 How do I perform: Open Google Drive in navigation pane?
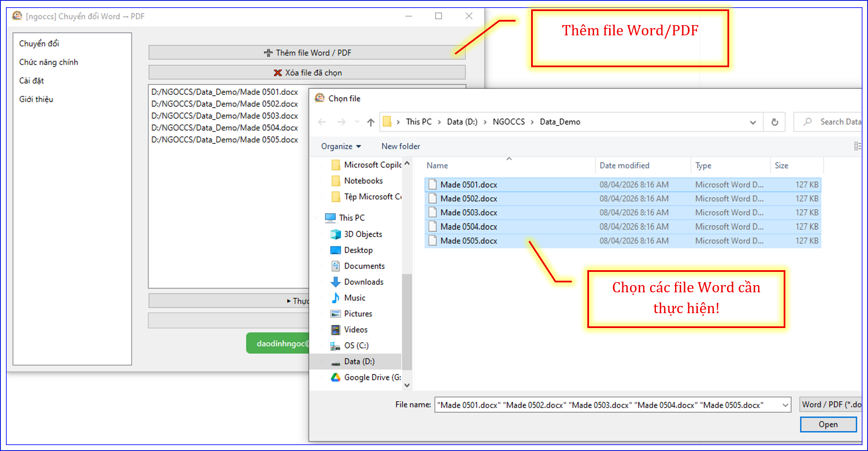372,377
